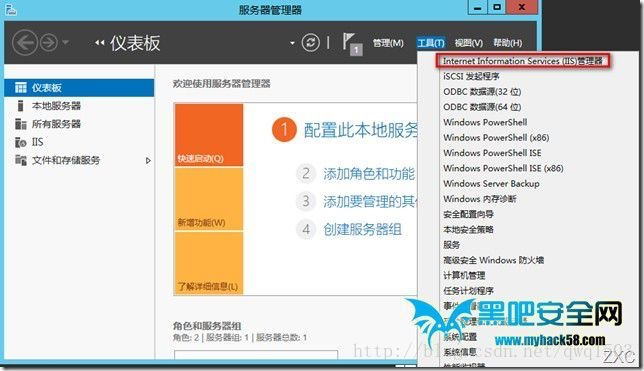Open 服务 from tools menu
The height and width of the screenshot is (371, 644).
[x=451, y=245]
